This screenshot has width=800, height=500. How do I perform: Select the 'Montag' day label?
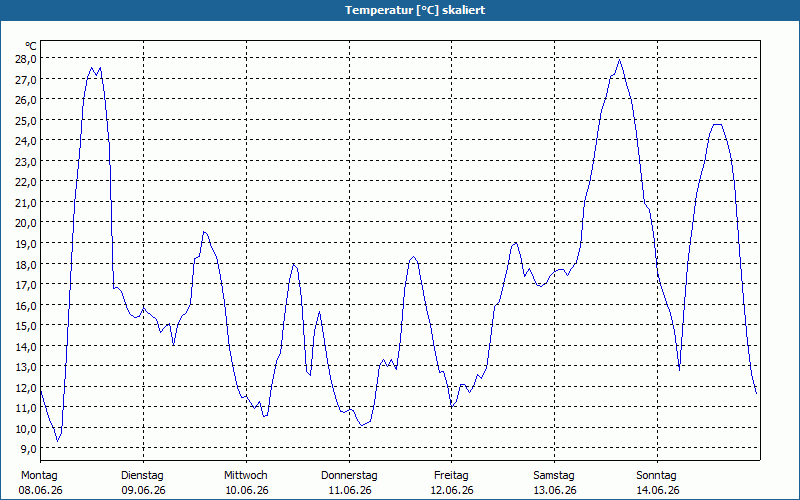coord(39,476)
